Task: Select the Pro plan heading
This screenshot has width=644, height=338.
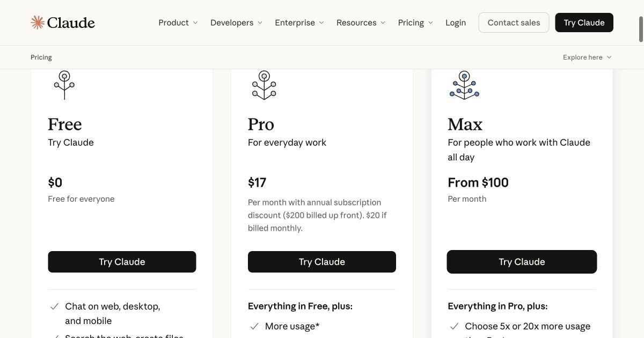Action: click(261, 124)
